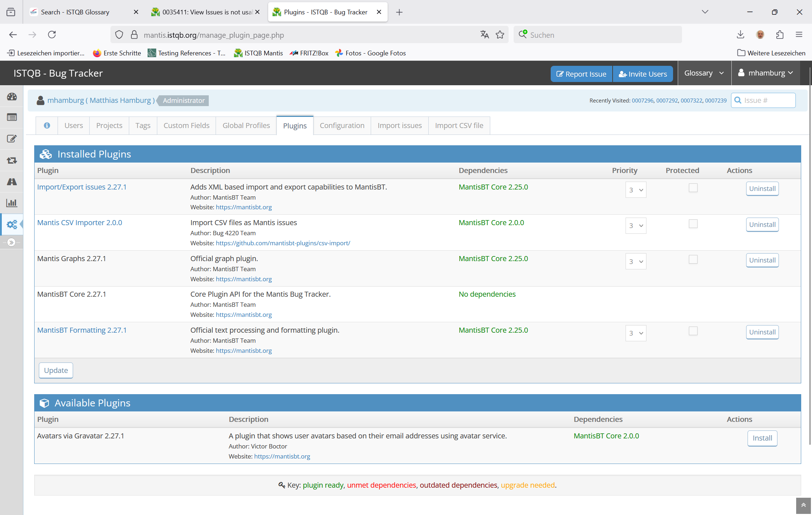Open the Roadmap road icon in sidebar
Image resolution: width=812 pixels, height=515 pixels.
pyautogui.click(x=12, y=182)
